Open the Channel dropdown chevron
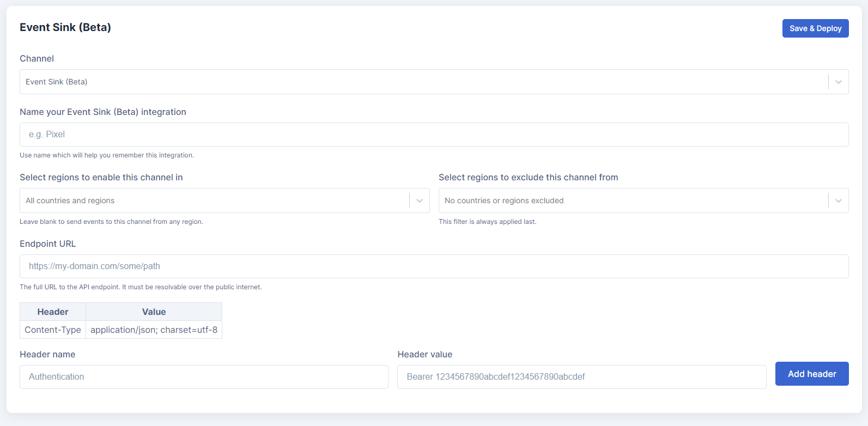This screenshot has height=426, width=868. click(839, 82)
